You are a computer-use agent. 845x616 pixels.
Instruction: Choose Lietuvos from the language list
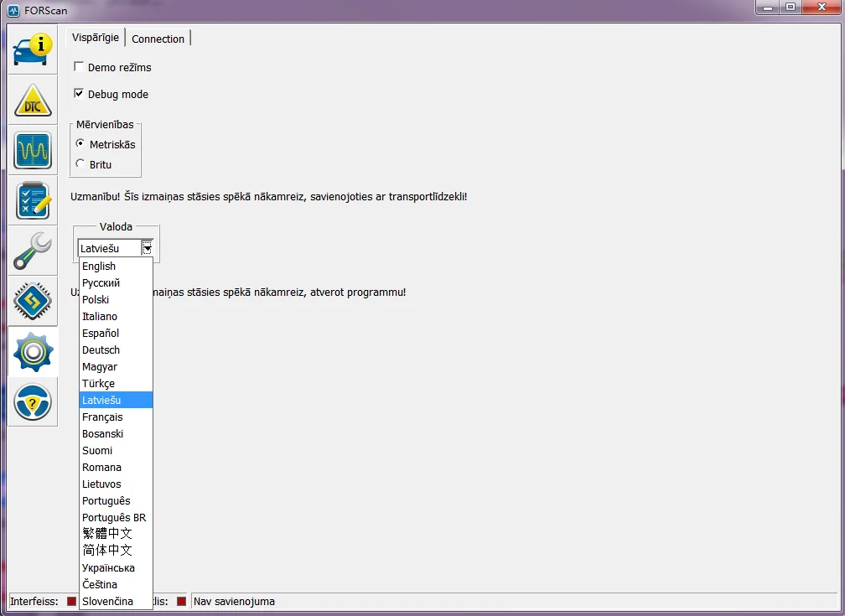pos(116,484)
